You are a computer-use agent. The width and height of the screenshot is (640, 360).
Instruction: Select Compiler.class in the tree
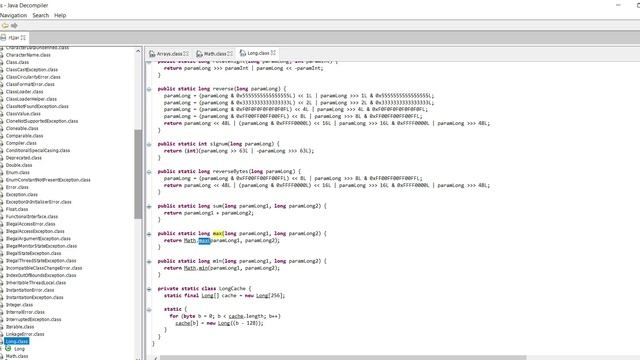click(21, 143)
